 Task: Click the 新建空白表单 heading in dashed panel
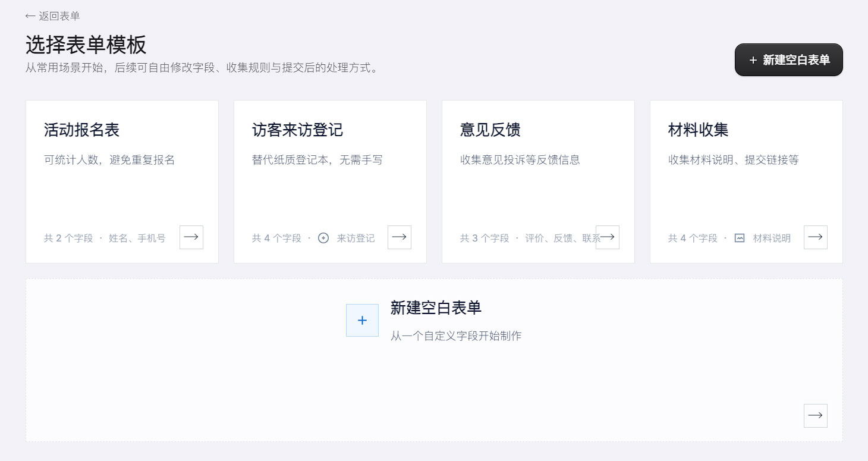(436, 308)
